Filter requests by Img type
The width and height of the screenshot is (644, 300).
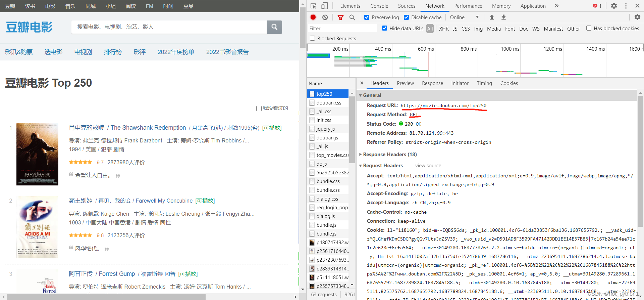click(x=478, y=29)
